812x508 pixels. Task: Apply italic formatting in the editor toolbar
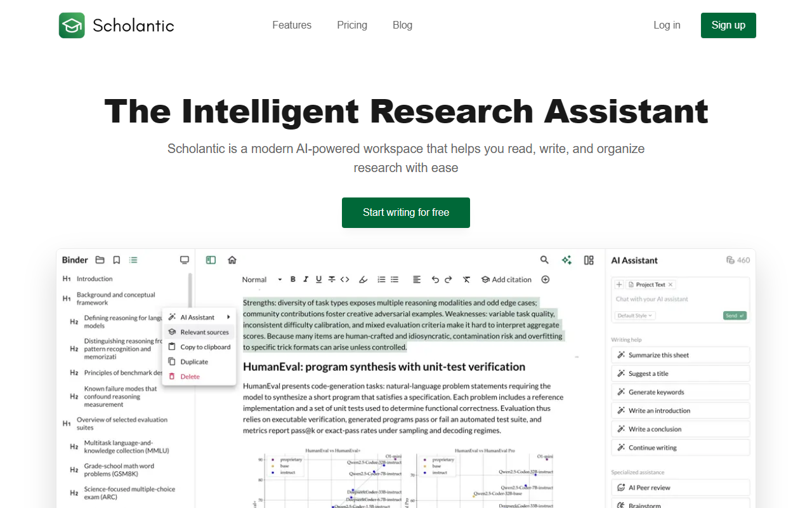coord(306,279)
